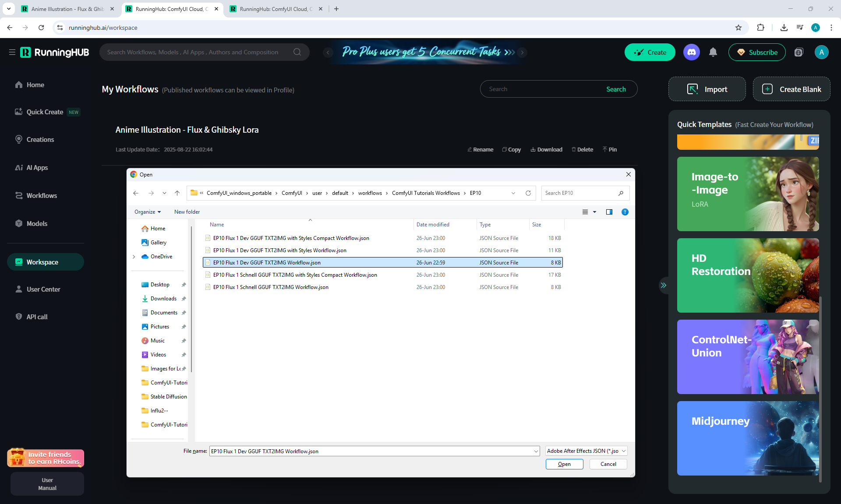Collapse the Quick Templates side panel
The image size is (841, 504).
click(x=664, y=285)
